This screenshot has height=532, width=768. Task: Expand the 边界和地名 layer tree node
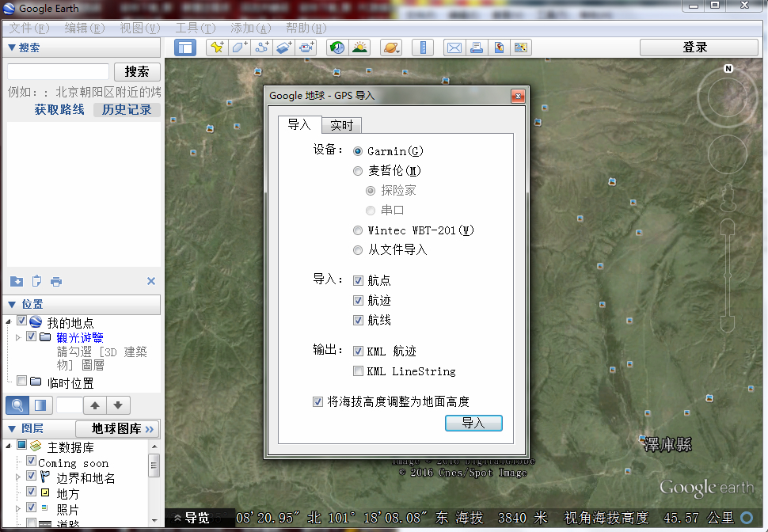18,477
